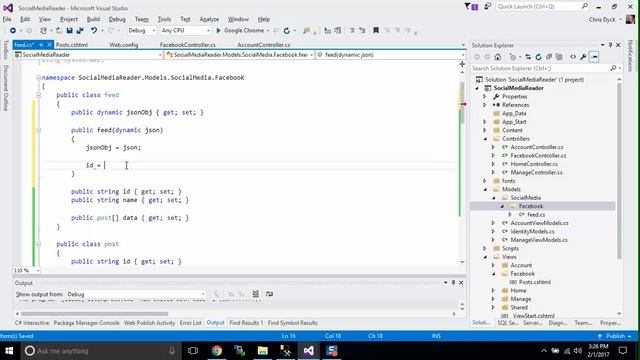Click the Quick Launch search icon
This screenshot has height=360, width=640.
pos(584,7)
